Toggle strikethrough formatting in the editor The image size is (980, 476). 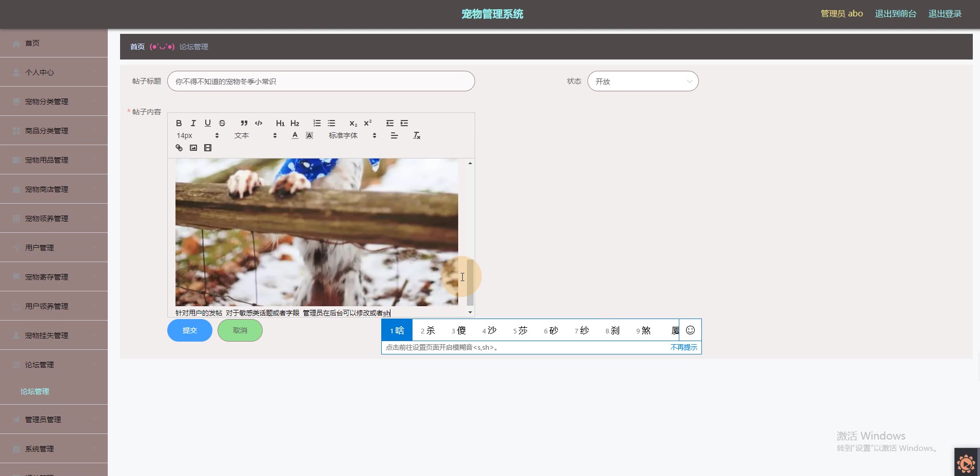222,123
